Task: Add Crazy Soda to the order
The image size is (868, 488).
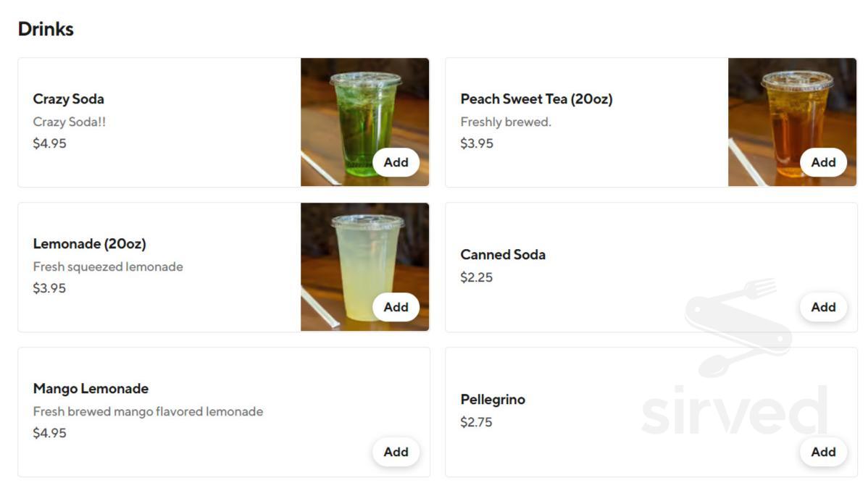Action: tap(396, 162)
